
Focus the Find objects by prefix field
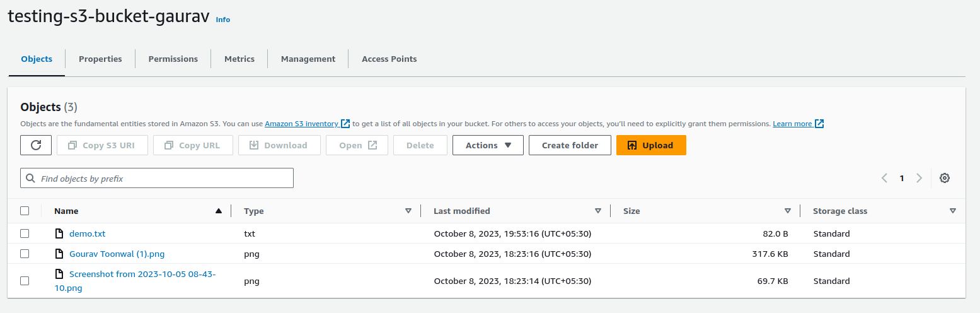coord(157,179)
